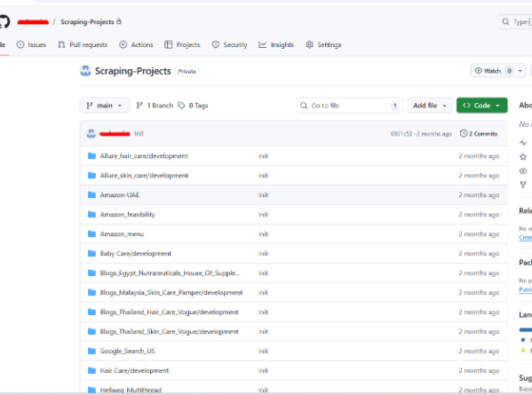Click folder icon of Amazon_menu row
532x395 pixels.
pos(91,233)
